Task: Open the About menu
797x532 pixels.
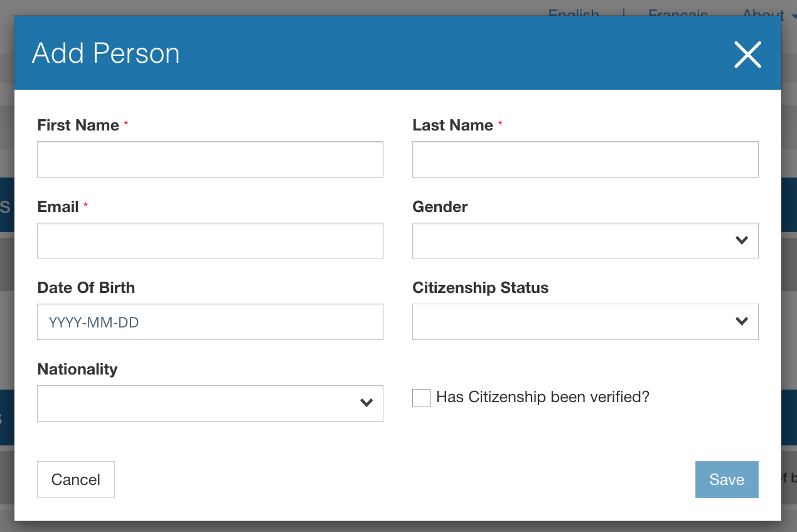Action: [766, 11]
